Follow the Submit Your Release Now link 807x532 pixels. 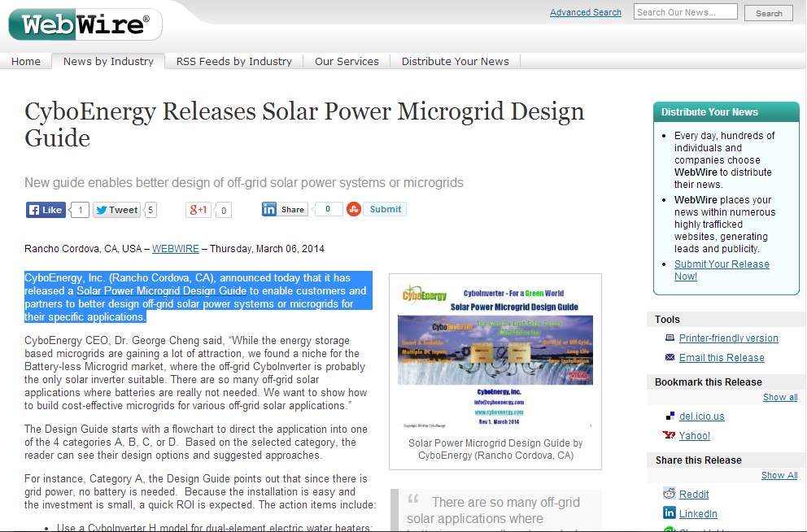(722, 270)
